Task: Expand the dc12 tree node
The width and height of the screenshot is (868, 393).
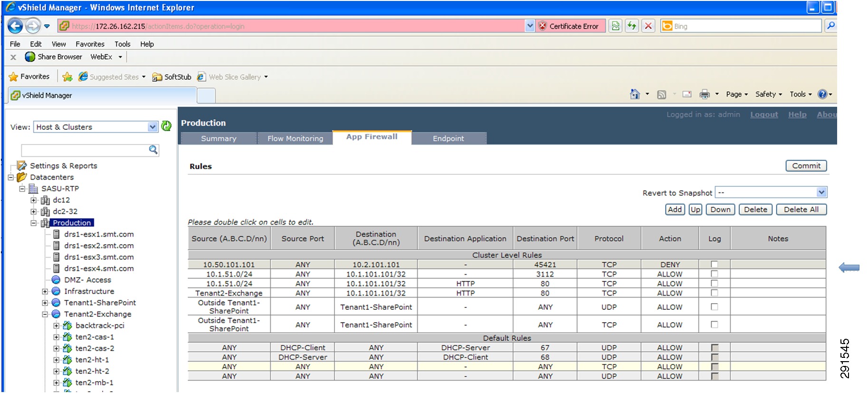Action: tap(33, 200)
